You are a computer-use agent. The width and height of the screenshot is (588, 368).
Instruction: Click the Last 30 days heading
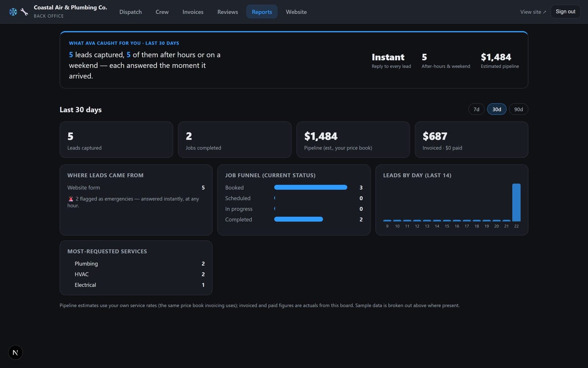pyautogui.click(x=80, y=110)
